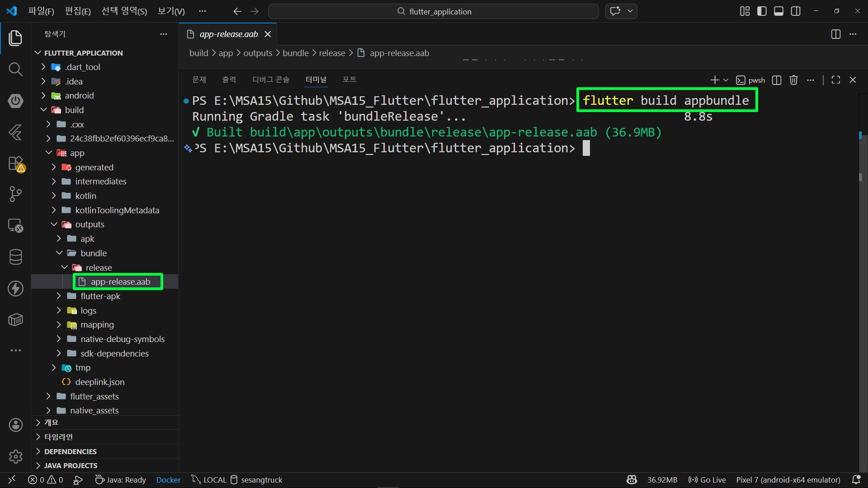Open Extensions view with warning badge
This screenshot has height=488, width=868.
click(16, 164)
